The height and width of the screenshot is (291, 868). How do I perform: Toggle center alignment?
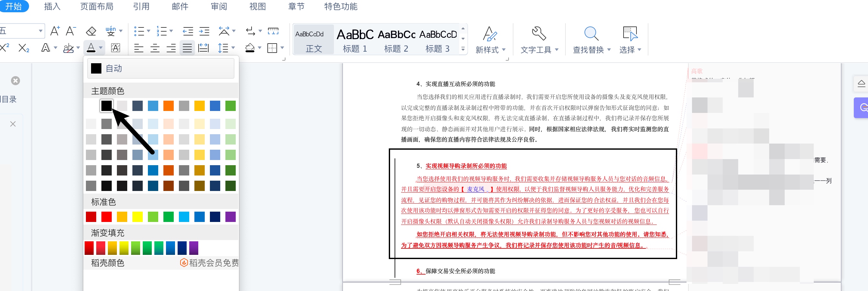point(155,48)
